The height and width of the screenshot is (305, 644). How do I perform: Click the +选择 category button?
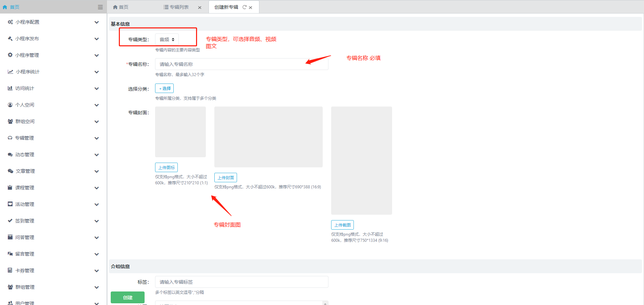coord(164,88)
